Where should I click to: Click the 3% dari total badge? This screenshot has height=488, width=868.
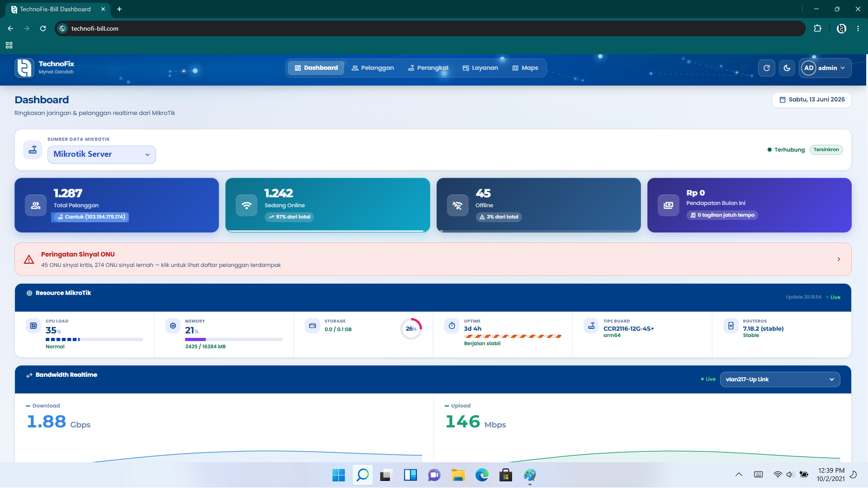[x=499, y=217]
